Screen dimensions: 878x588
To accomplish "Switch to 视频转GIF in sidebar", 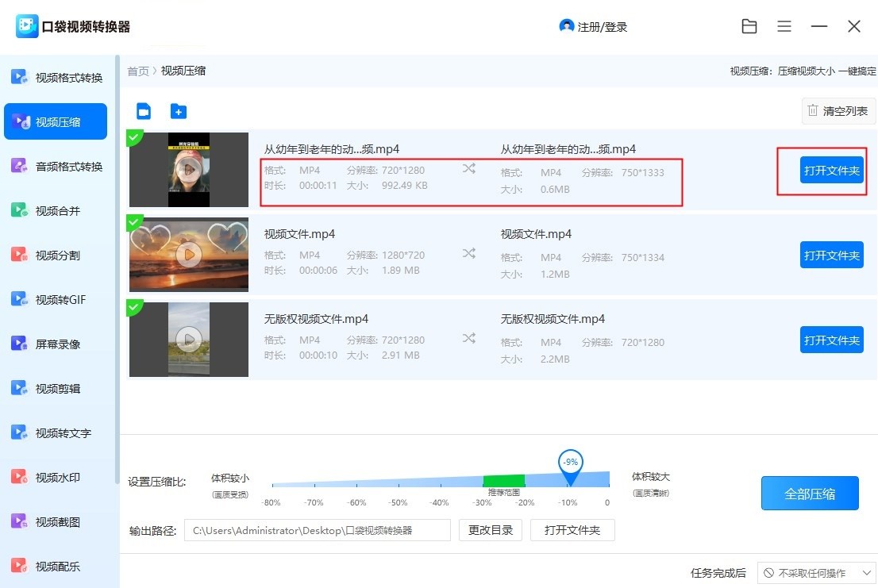I will tap(60, 300).
